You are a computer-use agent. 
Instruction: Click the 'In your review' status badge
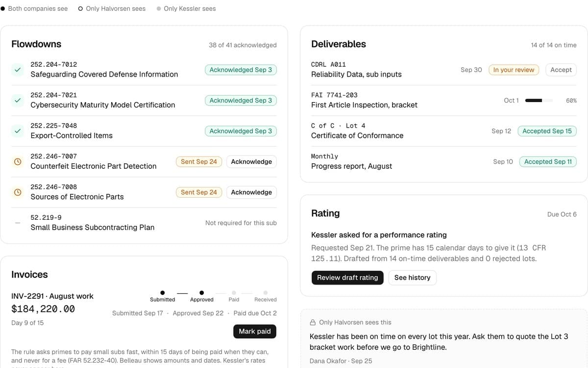(514, 70)
